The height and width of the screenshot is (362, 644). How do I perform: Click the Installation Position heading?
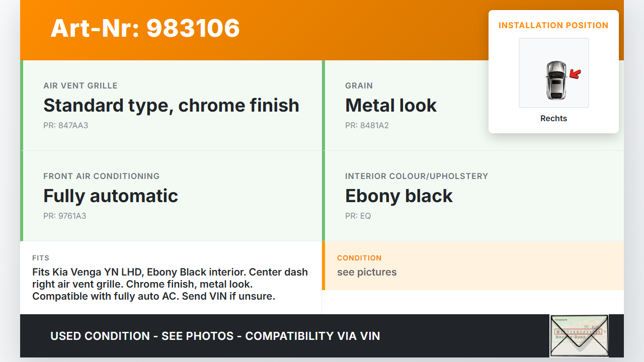[x=553, y=25]
